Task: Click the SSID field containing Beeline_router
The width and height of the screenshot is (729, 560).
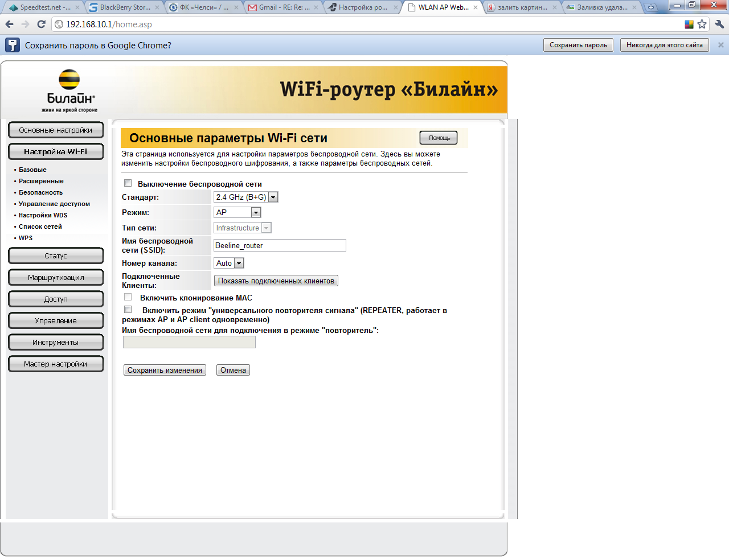Action: [280, 245]
